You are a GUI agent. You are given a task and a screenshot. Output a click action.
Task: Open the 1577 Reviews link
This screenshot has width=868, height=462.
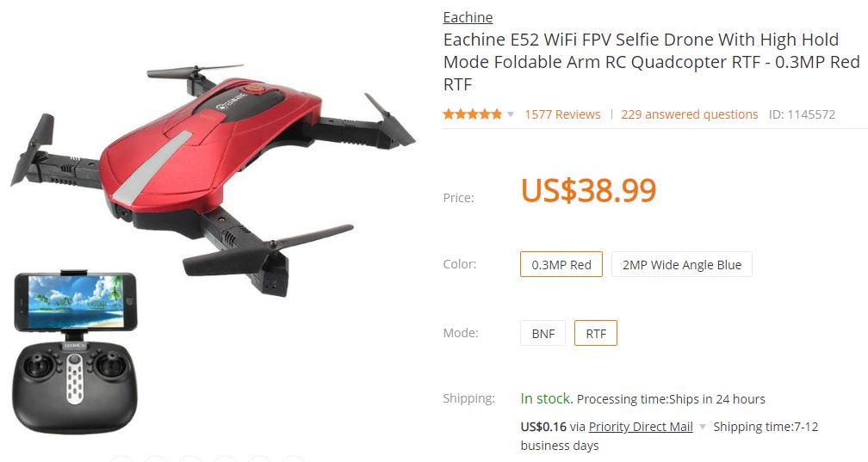pos(562,114)
